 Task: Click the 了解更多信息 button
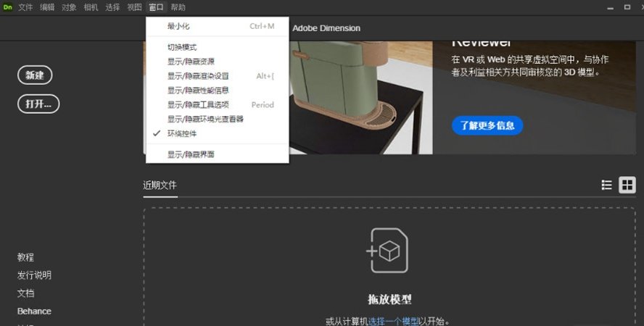tap(487, 125)
